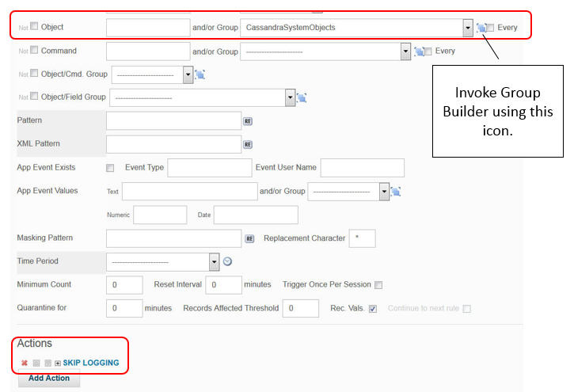Click the Pattern input field
The height and width of the screenshot is (392, 574).
(x=174, y=121)
